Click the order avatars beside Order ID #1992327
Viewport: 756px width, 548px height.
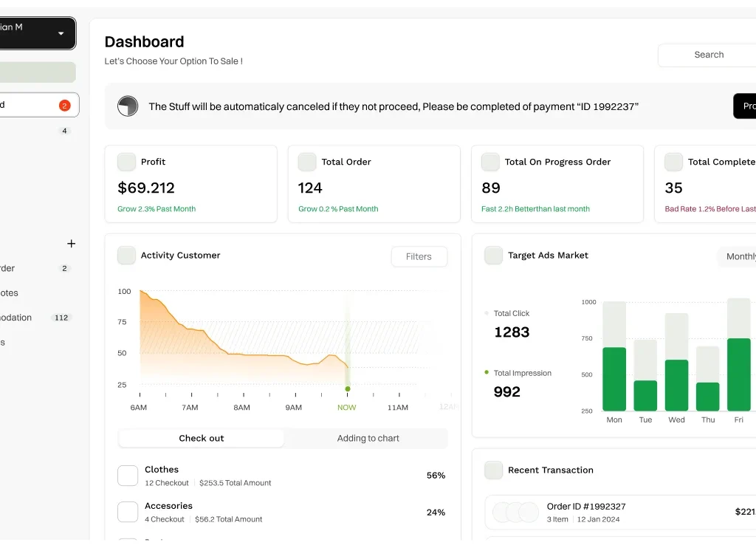515,512
